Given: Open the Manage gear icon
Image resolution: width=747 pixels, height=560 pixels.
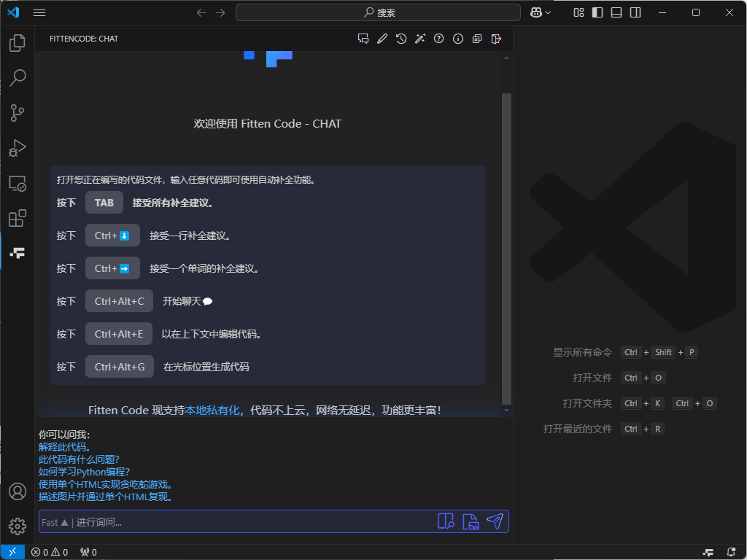Looking at the screenshot, I should click(x=18, y=526).
